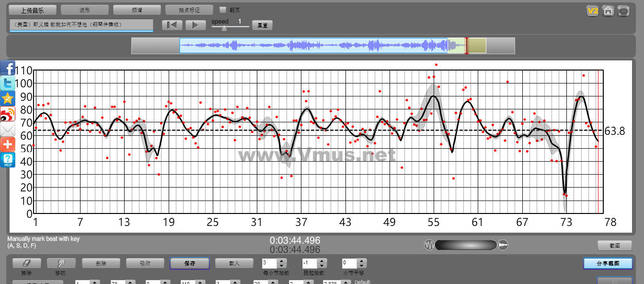Image resolution: width=644 pixels, height=284 pixels.
Task: Select the eraser (擦除) tool
Action: coord(26,263)
